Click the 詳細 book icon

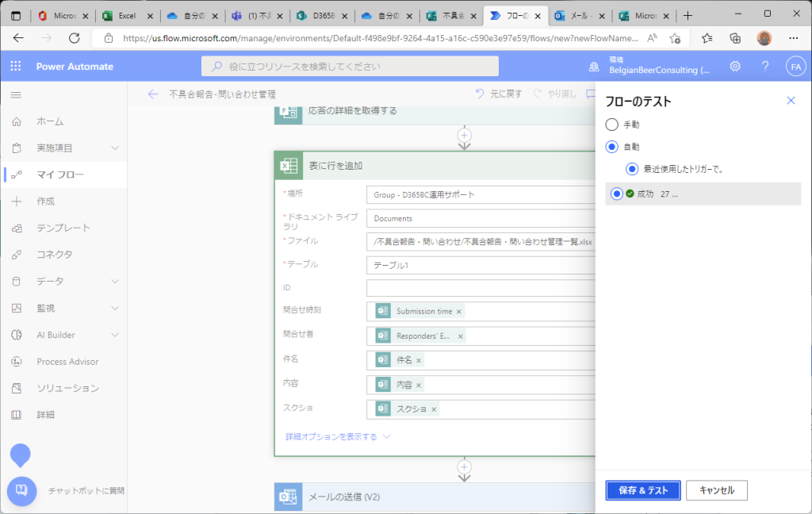coord(17,415)
